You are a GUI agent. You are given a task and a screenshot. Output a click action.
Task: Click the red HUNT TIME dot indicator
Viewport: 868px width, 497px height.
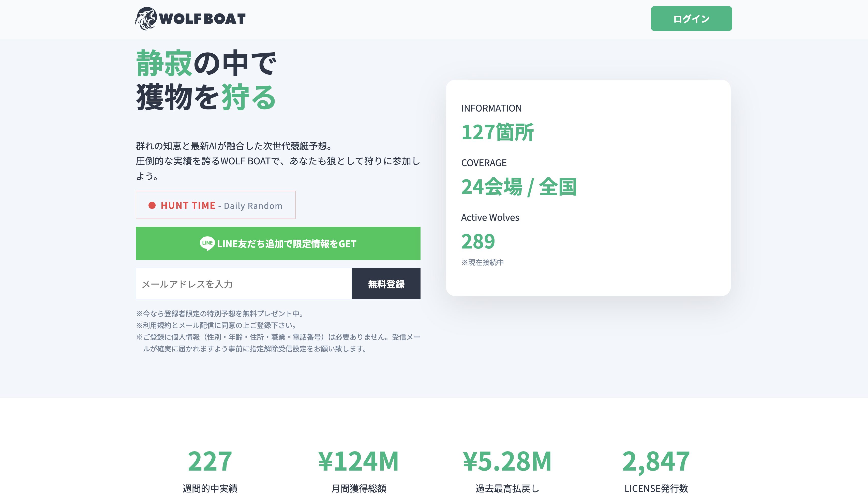(152, 205)
